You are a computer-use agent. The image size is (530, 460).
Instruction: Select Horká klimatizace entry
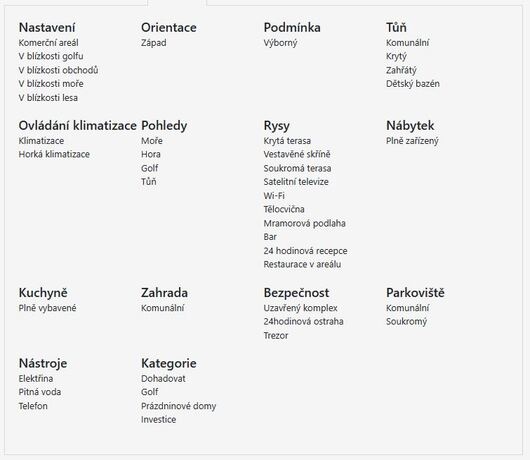(x=54, y=154)
